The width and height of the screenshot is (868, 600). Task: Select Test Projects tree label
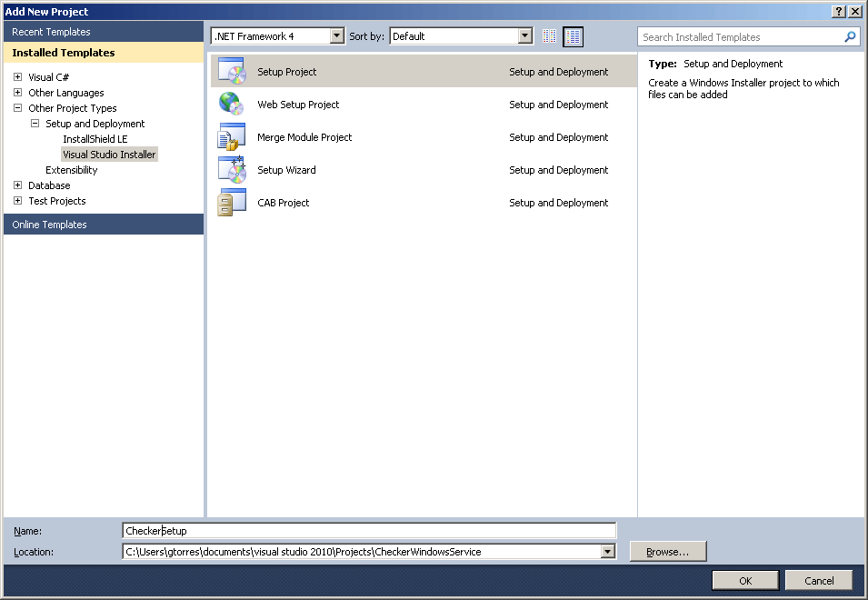click(x=57, y=201)
